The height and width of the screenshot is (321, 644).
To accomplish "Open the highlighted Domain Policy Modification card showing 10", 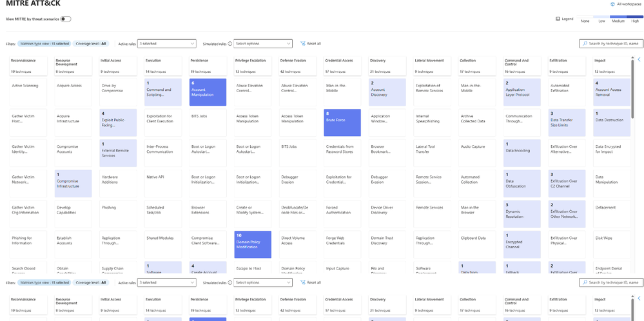I will [x=253, y=245].
